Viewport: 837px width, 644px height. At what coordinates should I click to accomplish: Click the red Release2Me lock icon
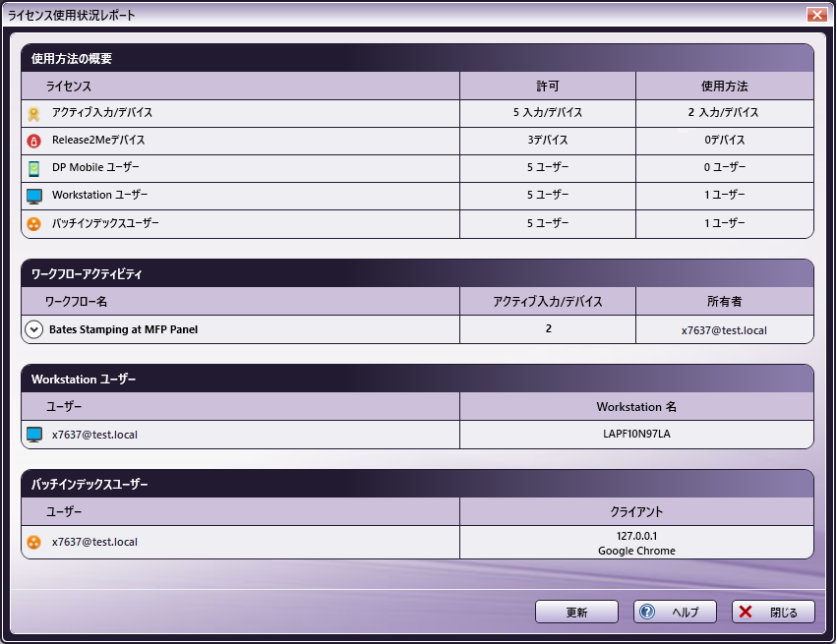click(33, 141)
